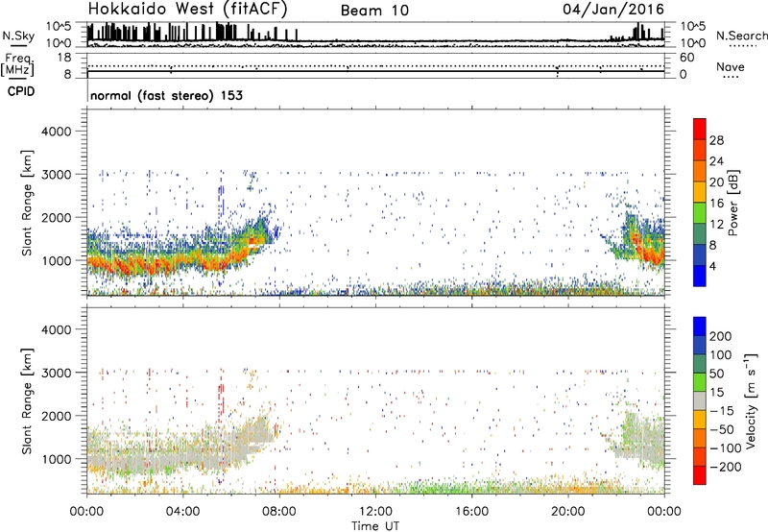Click the "16:00" time axis label
The height and width of the screenshot is (532, 768).
[471, 512]
